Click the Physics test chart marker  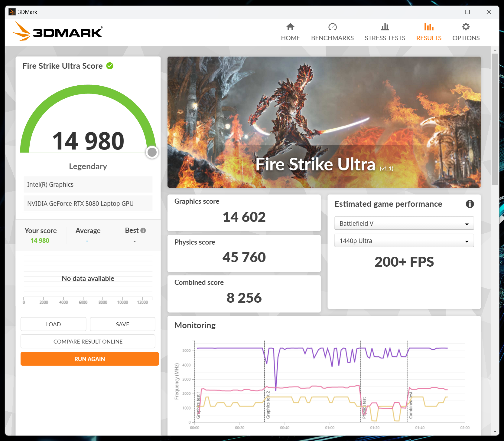tap(364, 408)
